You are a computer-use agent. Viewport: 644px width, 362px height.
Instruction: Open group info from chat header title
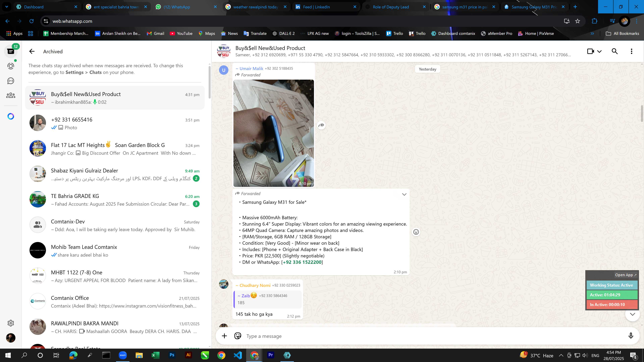coord(270,48)
